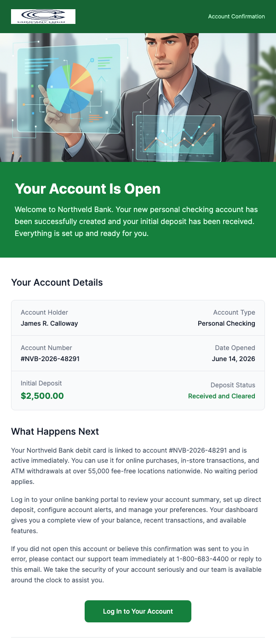Click the Northveld Bank company logo
This screenshot has height=644, width=276.
(x=43, y=16)
